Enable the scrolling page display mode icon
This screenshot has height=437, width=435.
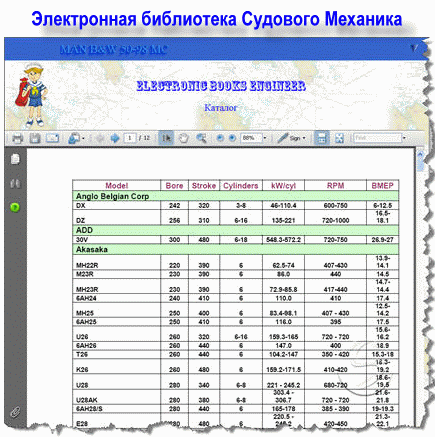[x=322, y=138]
